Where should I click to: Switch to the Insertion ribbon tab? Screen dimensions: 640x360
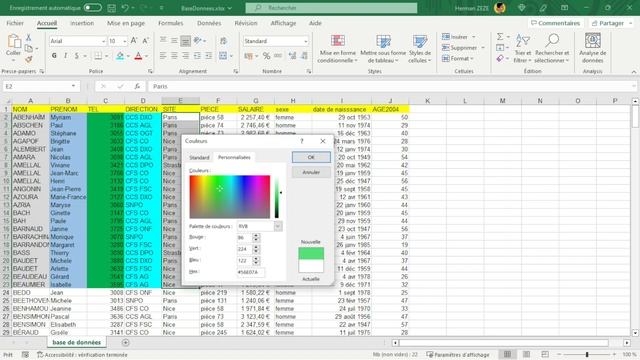[82, 23]
